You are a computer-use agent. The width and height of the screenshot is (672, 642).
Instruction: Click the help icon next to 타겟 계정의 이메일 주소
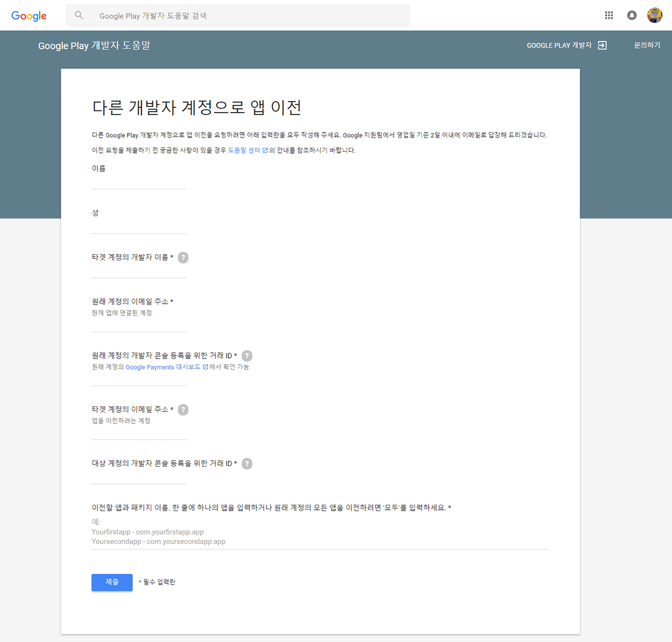pos(183,410)
